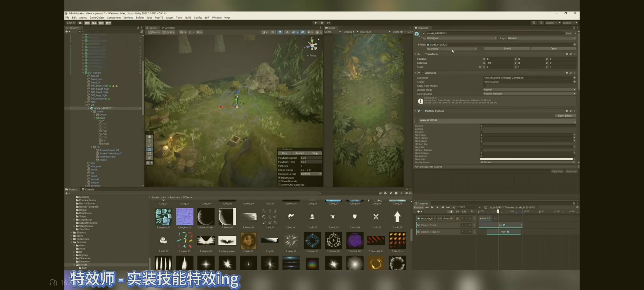644x290 pixels.
Task: Open Update Mode Normal dropdown
Action: pos(529,90)
